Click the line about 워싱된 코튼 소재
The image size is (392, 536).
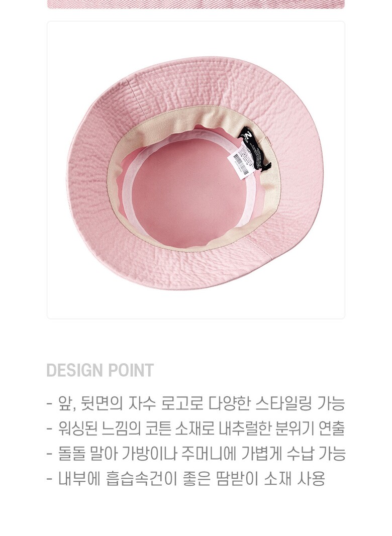(x=195, y=428)
